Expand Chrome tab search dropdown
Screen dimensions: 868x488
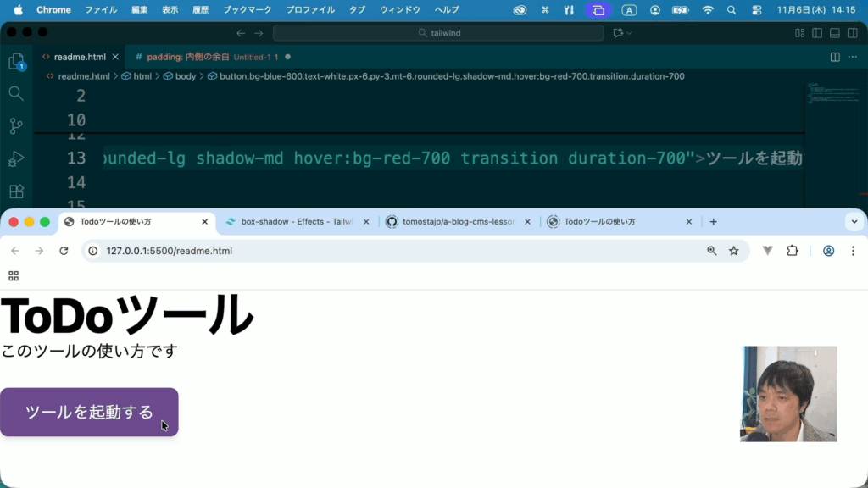click(854, 222)
